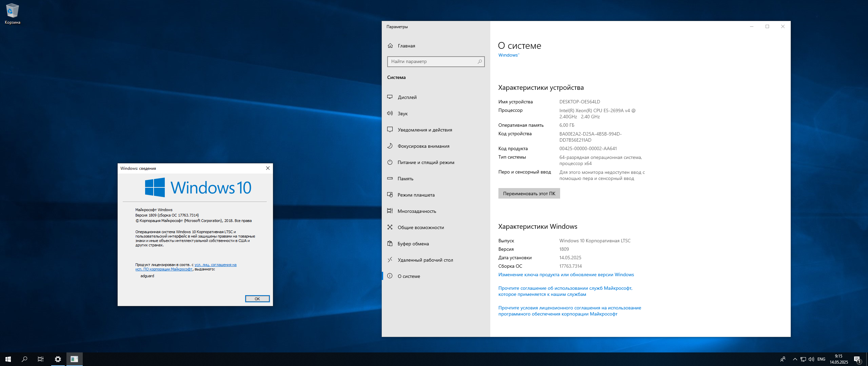Click the storage icon beside Память

(x=390, y=178)
